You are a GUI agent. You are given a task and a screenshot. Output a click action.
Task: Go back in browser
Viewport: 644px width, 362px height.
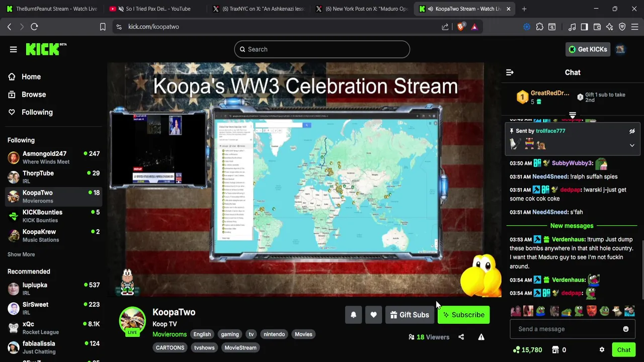click(x=9, y=27)
